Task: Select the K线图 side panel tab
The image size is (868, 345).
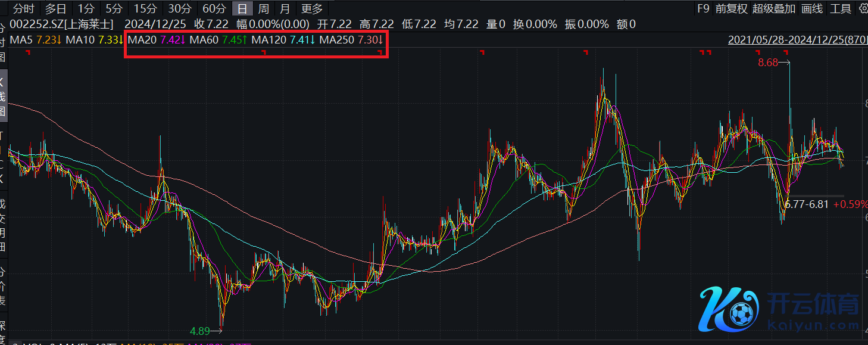Action: pyautogui.click(x=3, y=95)
